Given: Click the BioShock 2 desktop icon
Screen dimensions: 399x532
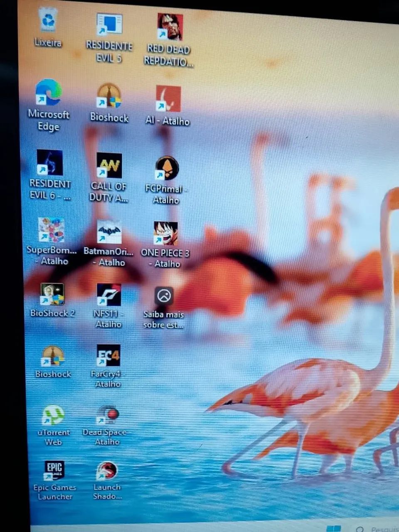Looking at the screenshot, I should (x=52, y=294).
